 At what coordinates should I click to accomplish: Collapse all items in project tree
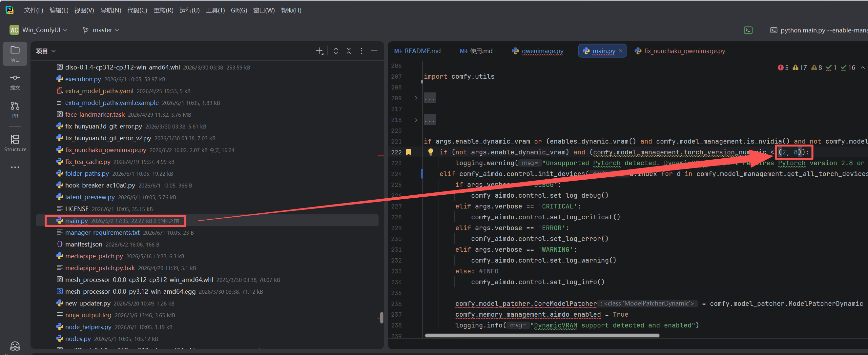348,51
